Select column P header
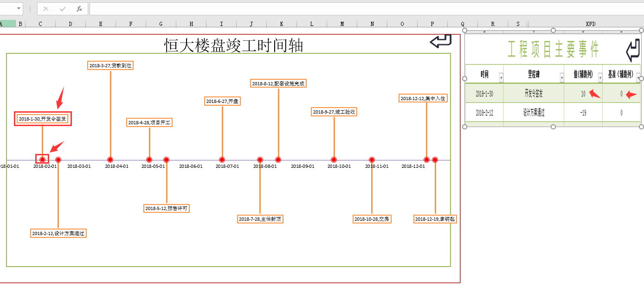This screenshot has width=644, height=287. pyautogui.click(x=432, y=24)
